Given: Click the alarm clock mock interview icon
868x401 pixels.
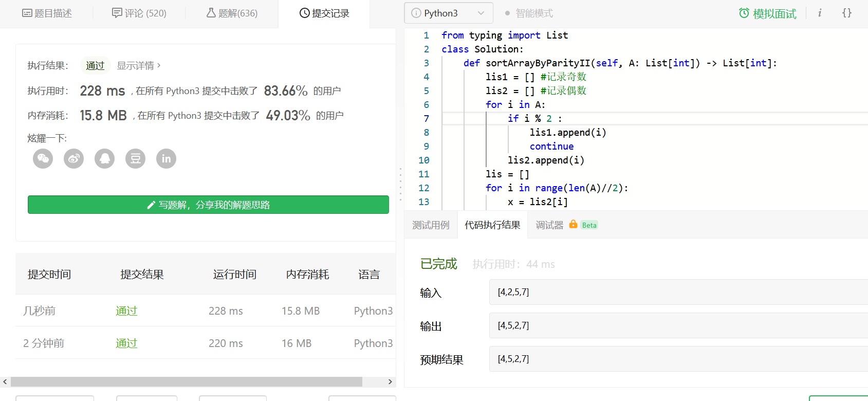Looking at the screenshot, I should tap(744, 13).
